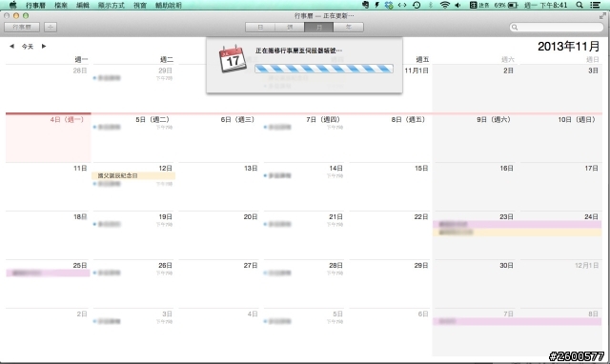Click the calendar 17 icon in progress dialog

click(x=233, y=59)
